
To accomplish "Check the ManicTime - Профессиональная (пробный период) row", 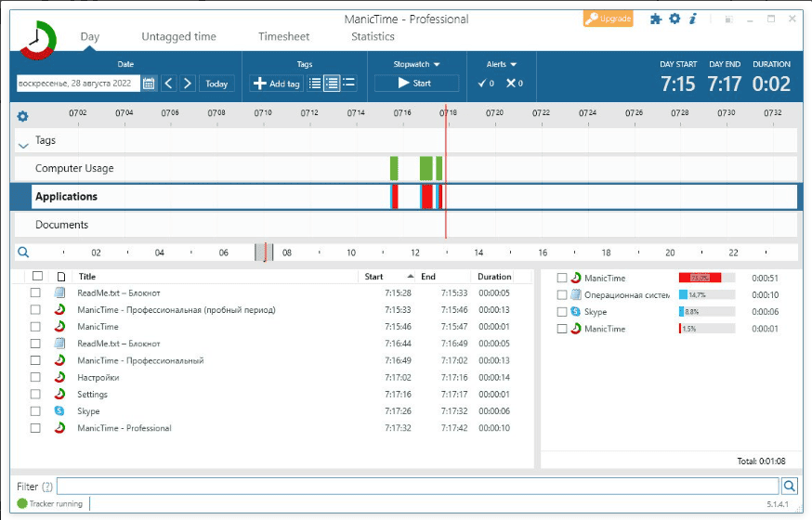I will [35, 310].
